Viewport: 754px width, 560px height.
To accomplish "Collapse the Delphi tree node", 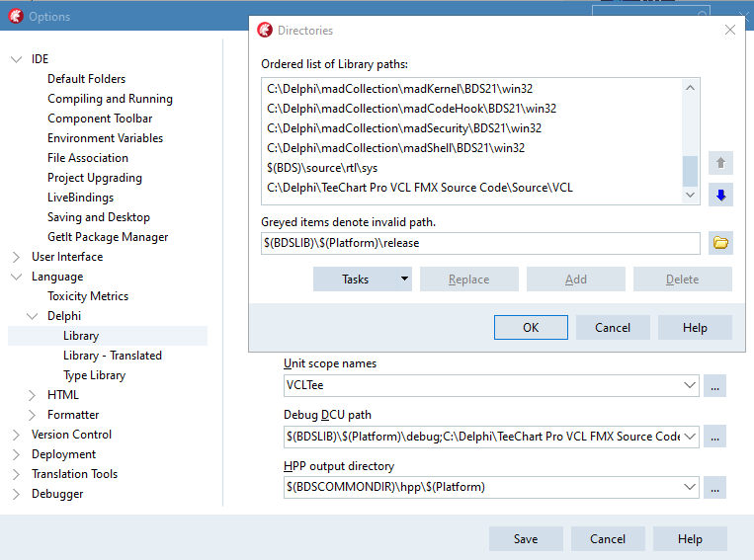I will 33,316.
